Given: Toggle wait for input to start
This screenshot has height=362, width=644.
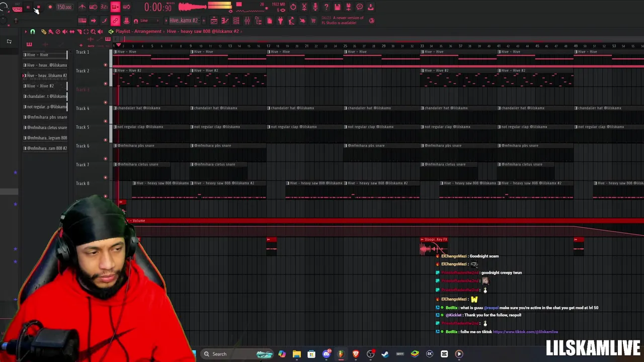Looking at the screenshot, I should (93, 7).
